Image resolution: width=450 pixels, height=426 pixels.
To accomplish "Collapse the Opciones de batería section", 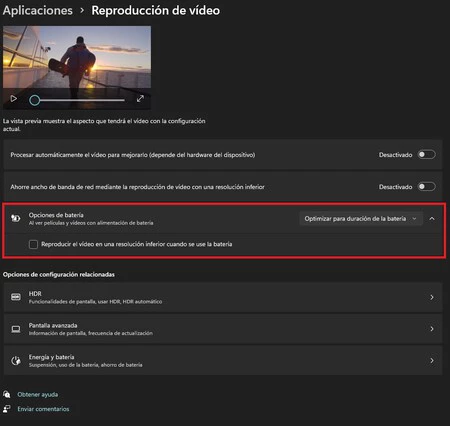I will pyautogui.click(x=432, y=219).
